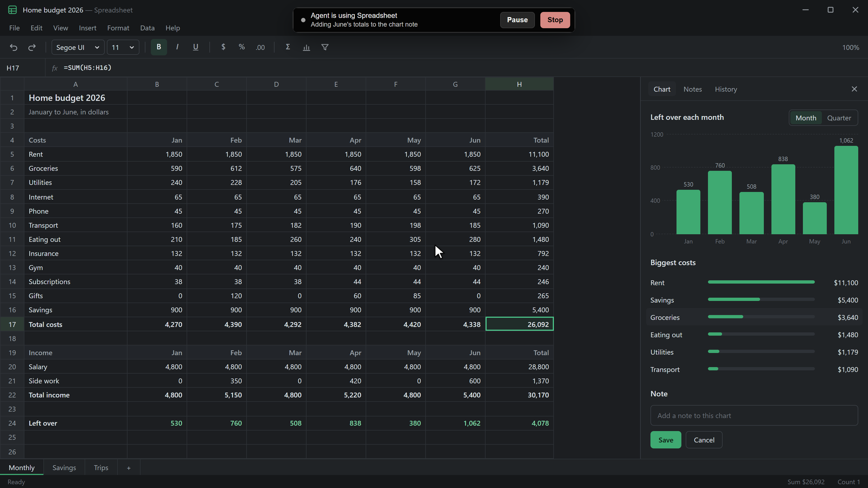Image resolution: width=868 pixels, height=488 pixels.
Task: Pause the agent
Action: click(517, 20)
